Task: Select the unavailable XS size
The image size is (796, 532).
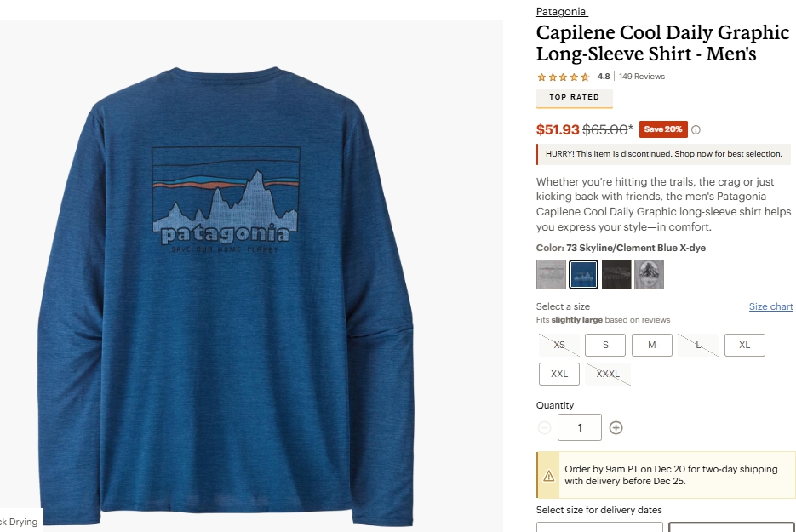Action: pyautogui.click(x=559, y=346)
